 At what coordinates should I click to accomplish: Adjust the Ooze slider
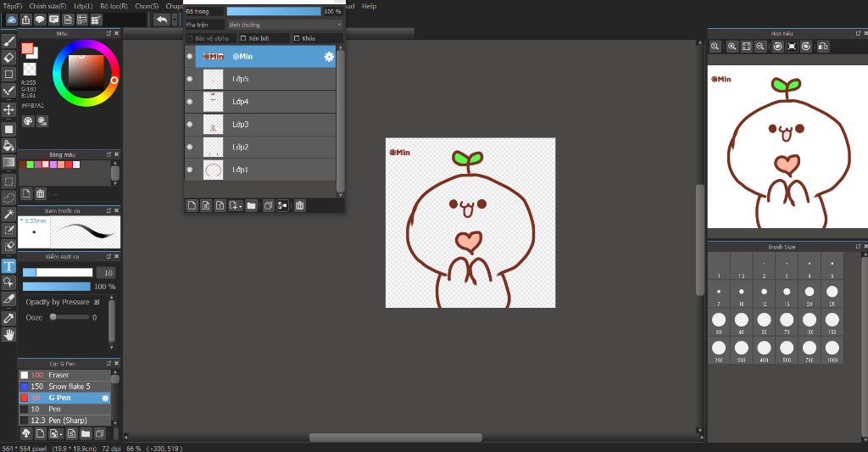[70, 317]
